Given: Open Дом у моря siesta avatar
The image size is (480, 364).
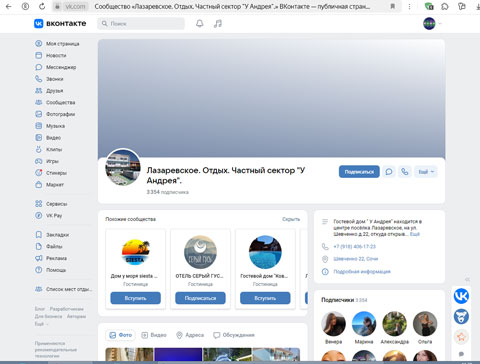Looking at the screenshot, I should [x=135, y=252].
